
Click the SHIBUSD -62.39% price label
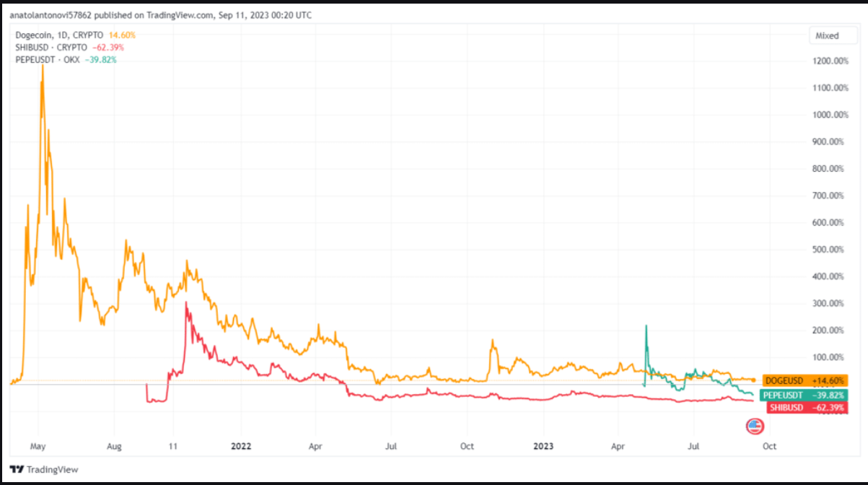(x=808, y=408)
